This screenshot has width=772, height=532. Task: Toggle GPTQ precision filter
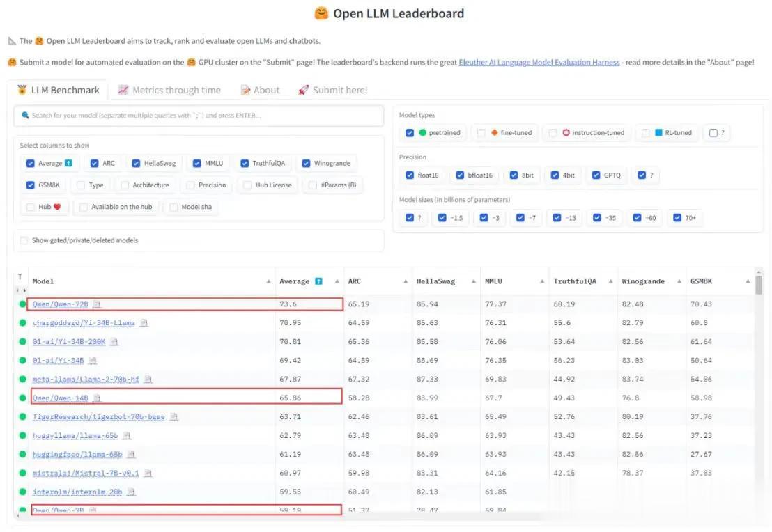pyautogui.click(x=596, y=175)
